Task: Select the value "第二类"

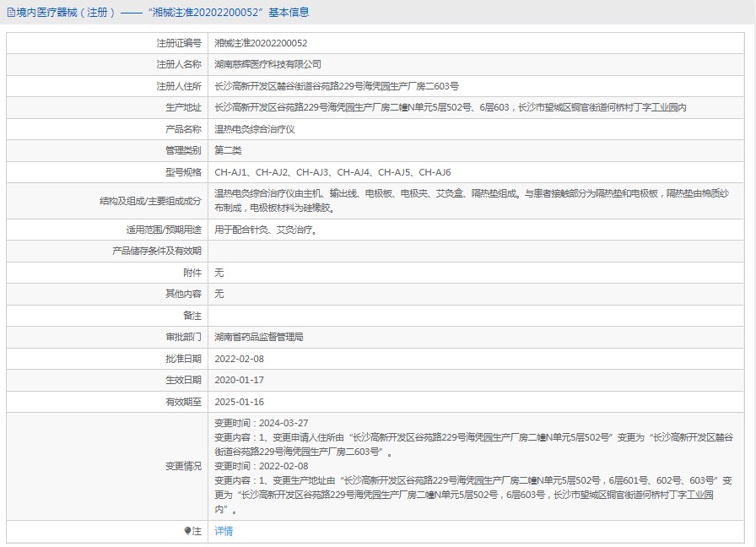Action: 228,150
